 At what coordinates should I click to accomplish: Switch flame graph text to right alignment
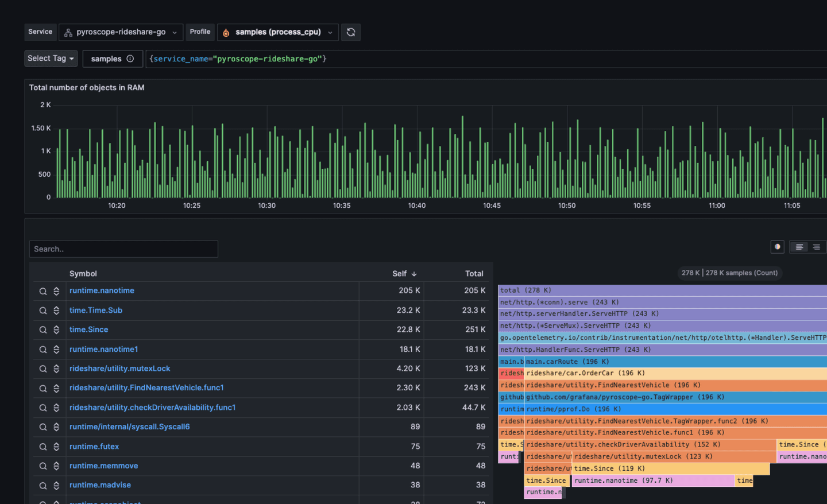(816, 247)
